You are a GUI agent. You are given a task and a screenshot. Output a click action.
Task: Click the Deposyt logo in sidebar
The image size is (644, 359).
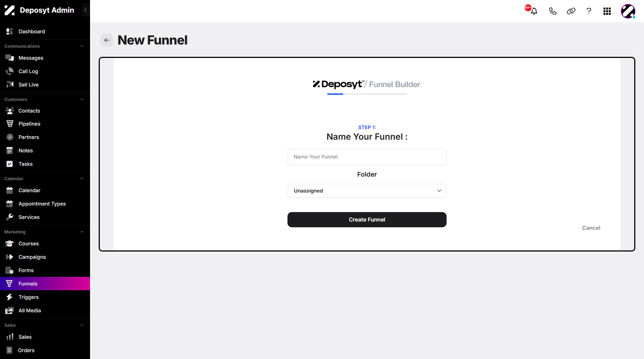tap(10, 10)
